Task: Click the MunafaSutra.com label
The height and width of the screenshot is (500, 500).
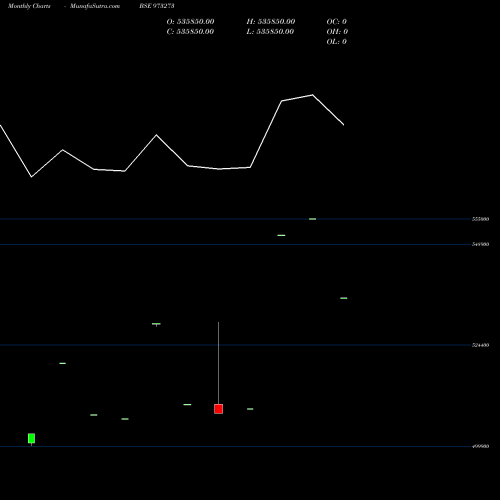Action: pyautogui.click(x=95, y=6)
